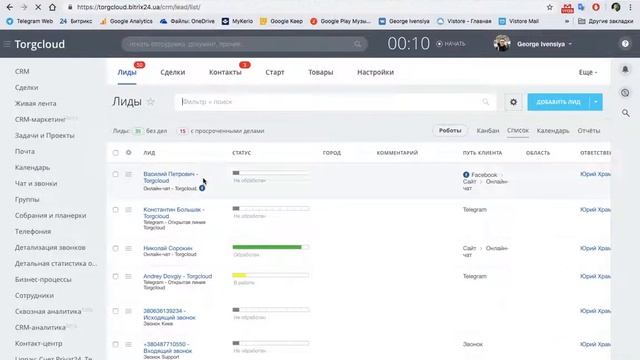Open the Василий Петрович - Torgcloud lead
This screenshot has height=360, width=640.
point(171,177)
